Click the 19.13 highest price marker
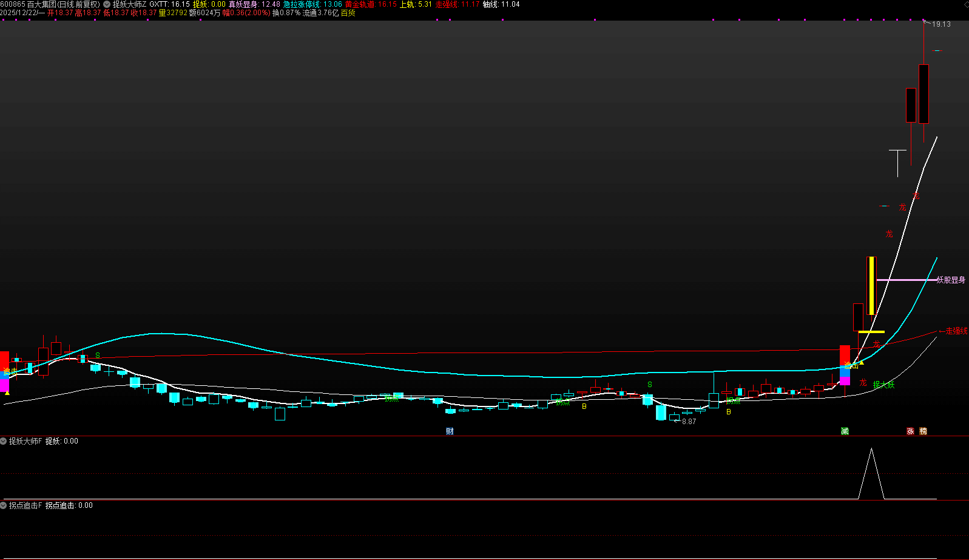The image size is (969, 560). point(941,24)
